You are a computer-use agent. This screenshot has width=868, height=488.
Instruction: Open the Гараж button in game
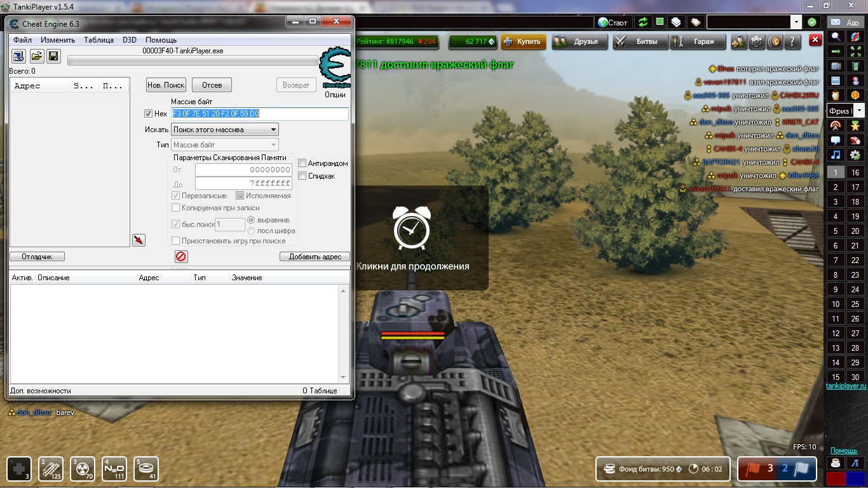697,42
